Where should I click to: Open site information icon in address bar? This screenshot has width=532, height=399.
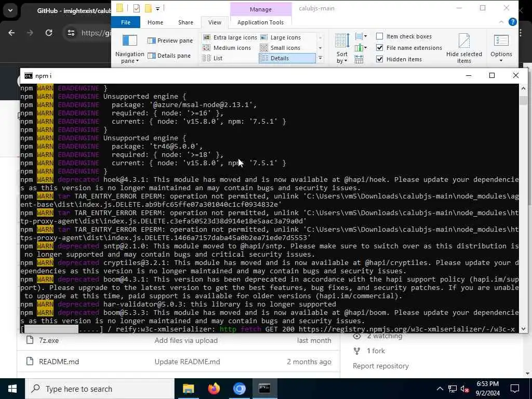click(71, 33)
